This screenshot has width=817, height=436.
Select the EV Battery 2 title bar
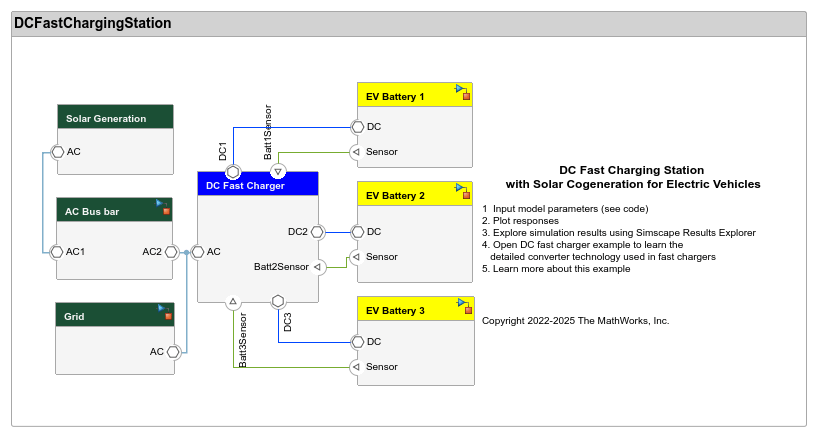point(415,194)
